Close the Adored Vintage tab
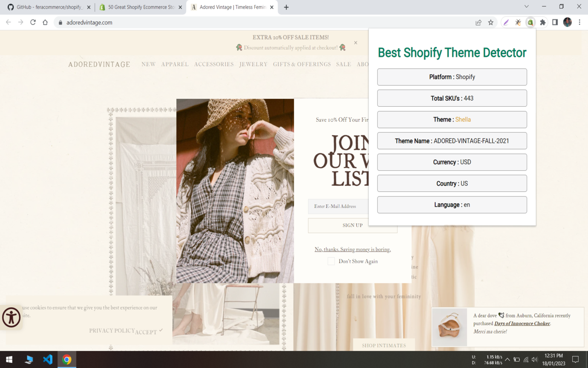Image resolution: width=588 pixels, height=368 pixels. point(272,7)
